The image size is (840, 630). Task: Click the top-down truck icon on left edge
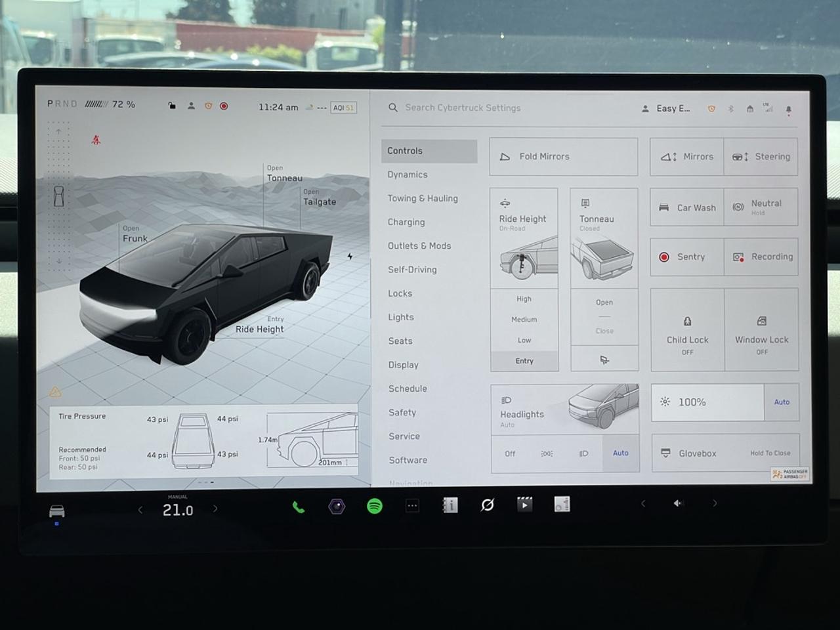[58, 196]
